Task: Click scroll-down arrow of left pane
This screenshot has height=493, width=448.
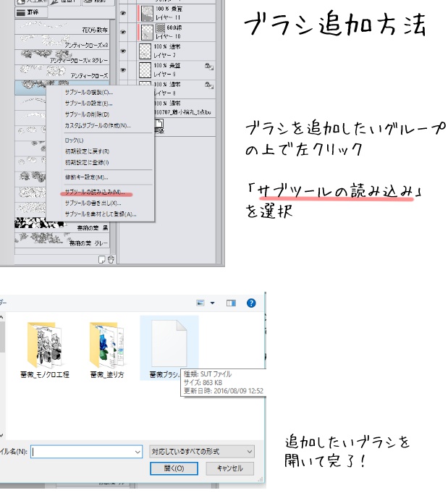Action: tap(2, 436)
